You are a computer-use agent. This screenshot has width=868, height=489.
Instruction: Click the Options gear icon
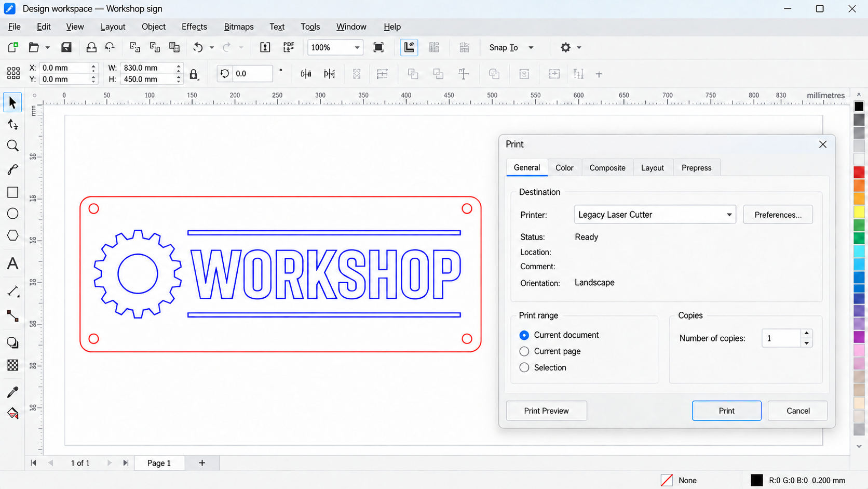point(565,47)
